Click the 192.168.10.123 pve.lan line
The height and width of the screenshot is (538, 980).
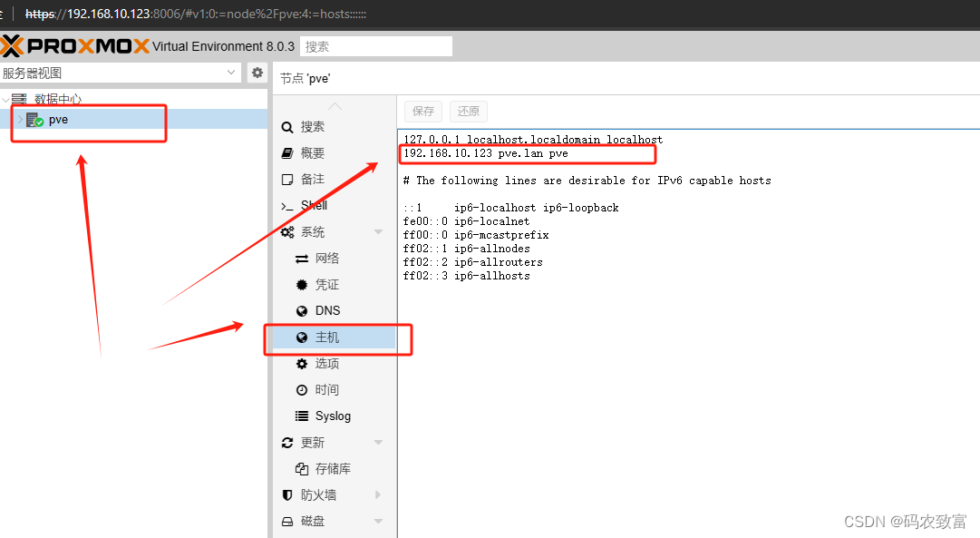point(486,153)
